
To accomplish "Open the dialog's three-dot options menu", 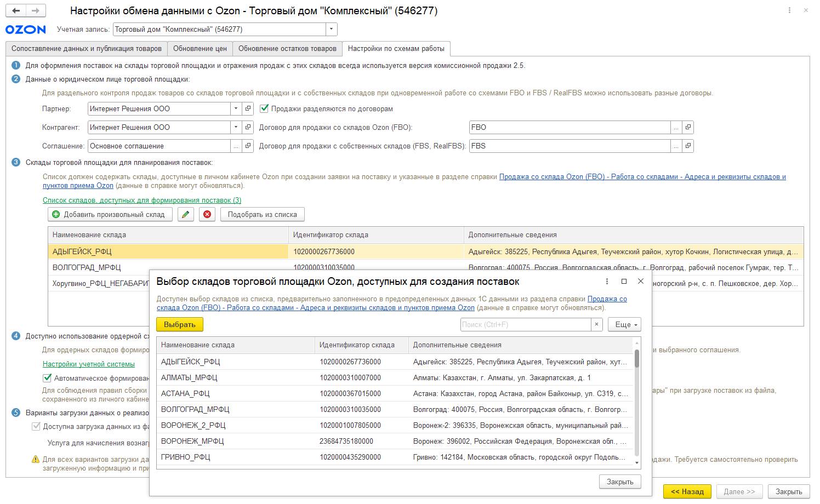I will 607,281.
